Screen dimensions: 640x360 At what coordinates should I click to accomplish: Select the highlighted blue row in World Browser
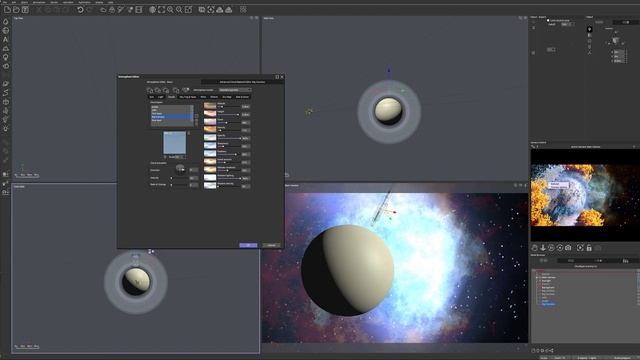[x=548, y=304]
